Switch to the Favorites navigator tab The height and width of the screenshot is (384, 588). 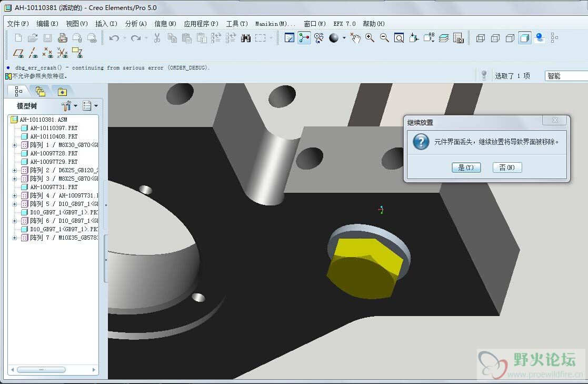pyautogui.click(x=62, y=91)
